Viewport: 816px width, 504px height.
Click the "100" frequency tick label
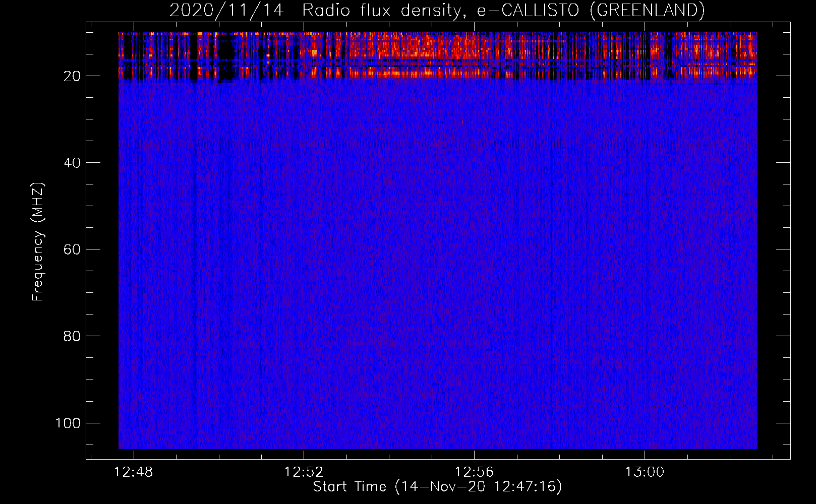tap(68, 423)
